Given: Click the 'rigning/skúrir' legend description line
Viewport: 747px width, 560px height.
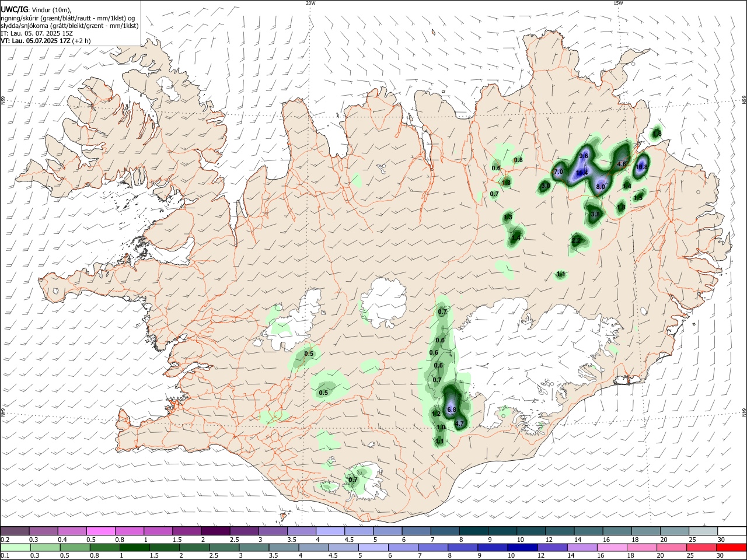Looking at the screenshot, I should click(67, 18).
